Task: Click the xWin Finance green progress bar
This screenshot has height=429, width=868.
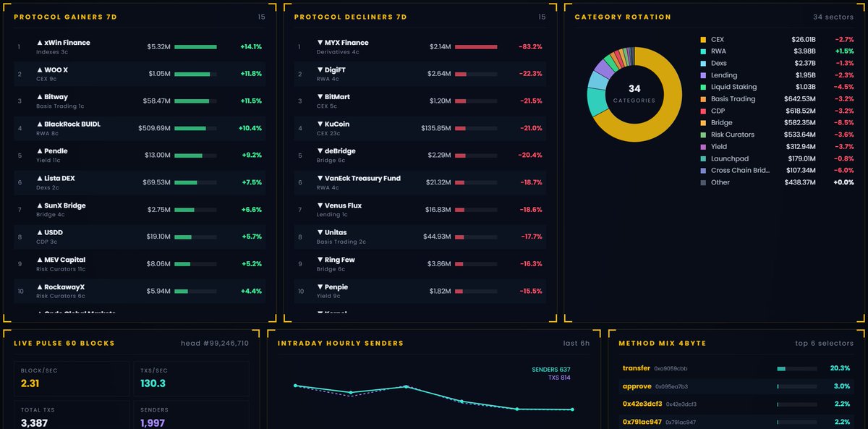Action: [x=195, y=47]
